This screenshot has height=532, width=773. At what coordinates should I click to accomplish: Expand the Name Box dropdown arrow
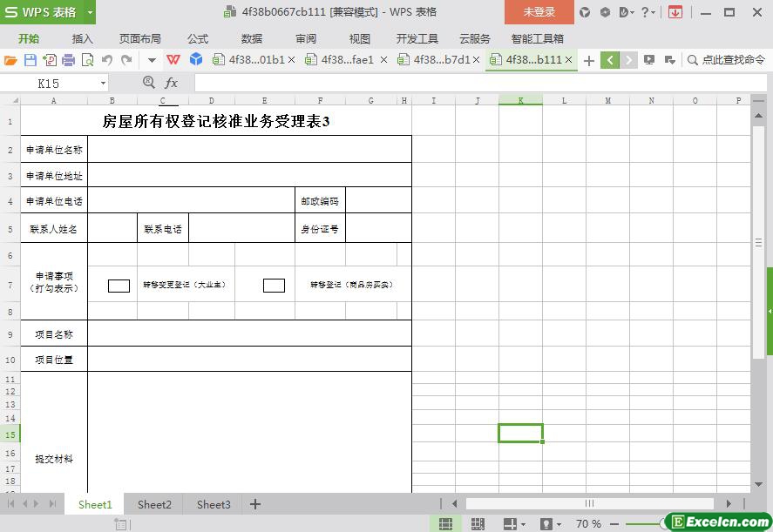coord(103,84)
